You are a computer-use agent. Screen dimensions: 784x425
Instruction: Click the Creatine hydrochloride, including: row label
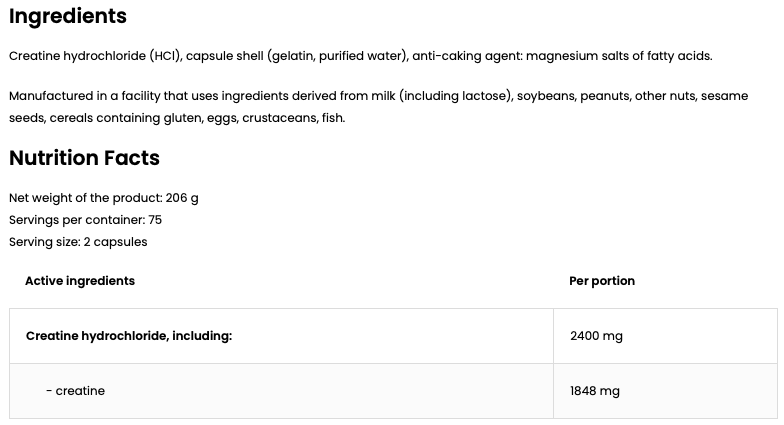pos(129,336)
